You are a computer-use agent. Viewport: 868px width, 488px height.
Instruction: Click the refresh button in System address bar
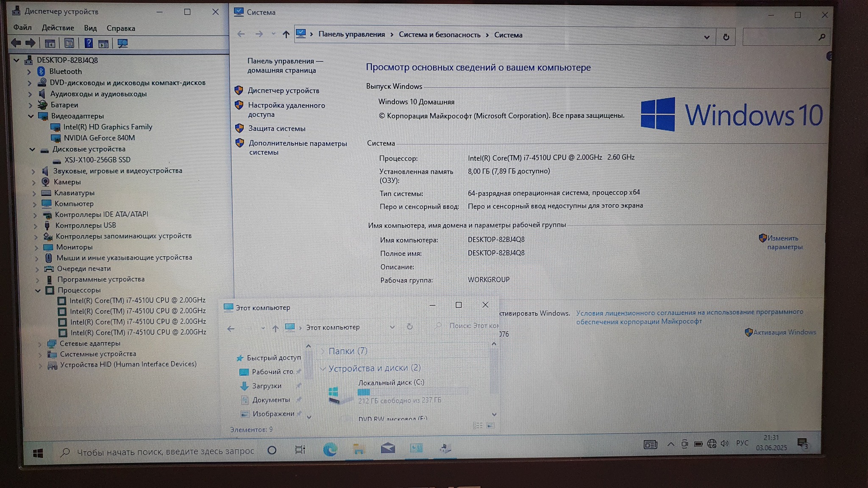point(726,37)
